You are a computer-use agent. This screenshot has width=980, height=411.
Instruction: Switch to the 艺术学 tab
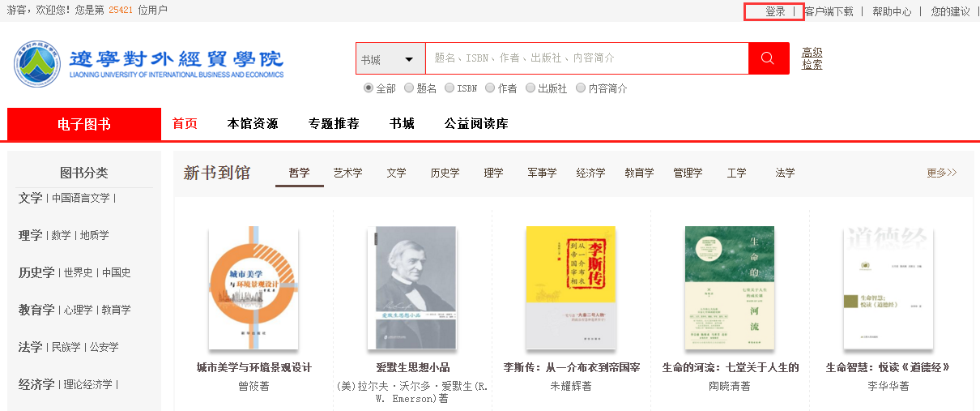348,173
